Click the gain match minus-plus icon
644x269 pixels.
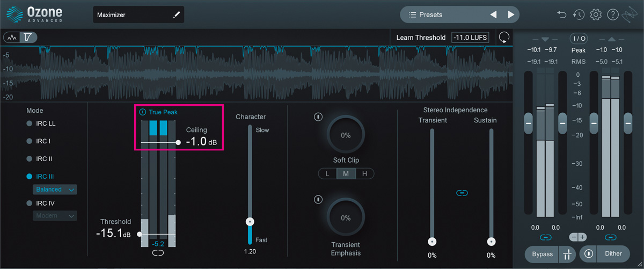pyautogui.click(x=579, y=237)
